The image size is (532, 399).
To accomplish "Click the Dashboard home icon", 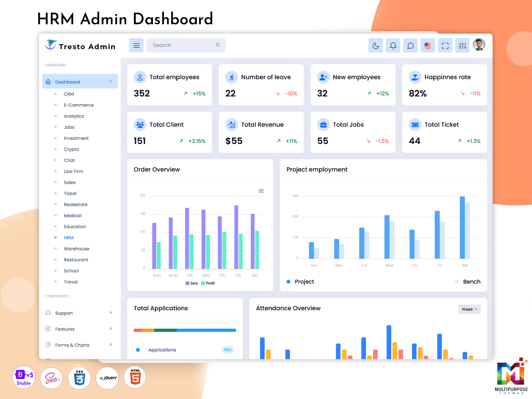I will pos(48,81).
